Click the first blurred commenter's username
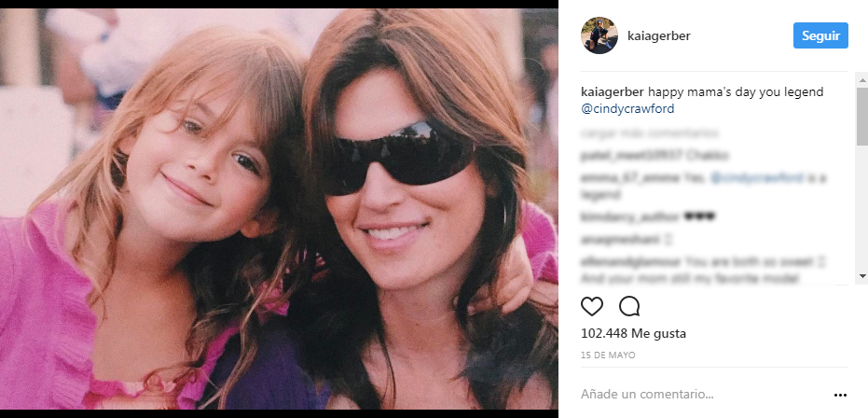 [619, 155]
